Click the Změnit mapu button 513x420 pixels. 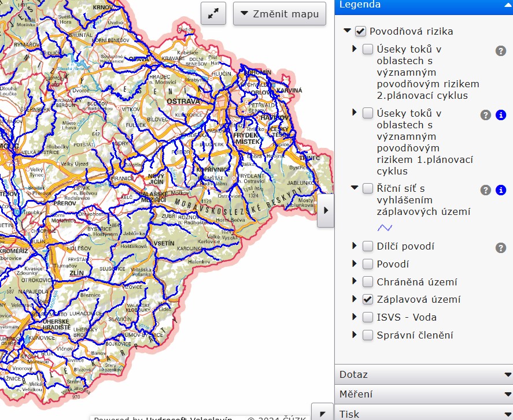coord(279,13)
